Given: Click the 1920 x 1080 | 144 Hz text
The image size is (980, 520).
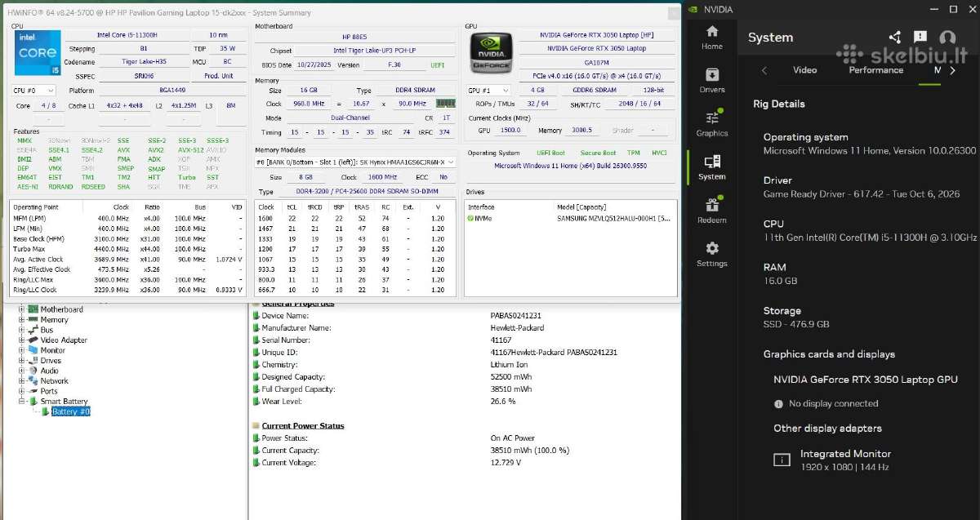Looking at the screenshot, I should [844, 467].
